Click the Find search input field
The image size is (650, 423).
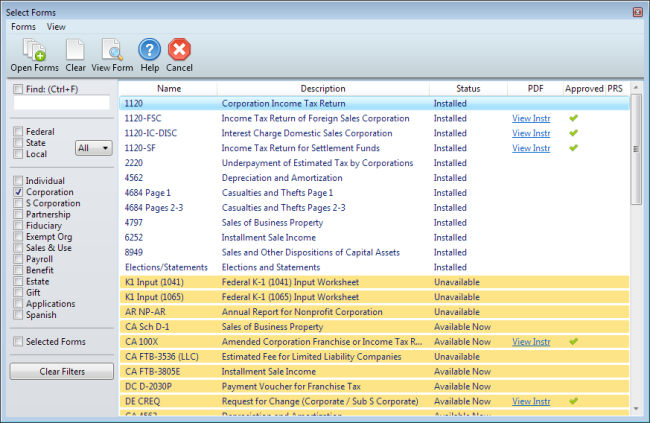[x=61, y=102]
